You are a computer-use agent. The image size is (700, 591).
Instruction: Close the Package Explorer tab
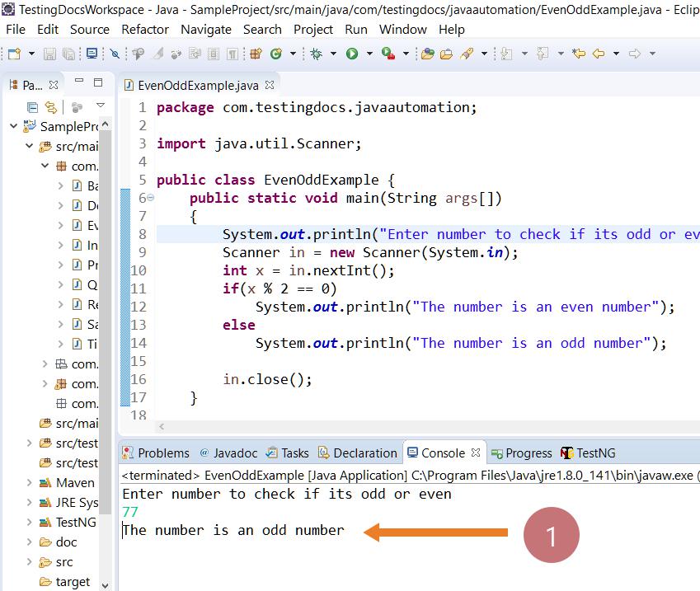click(54, 85)
